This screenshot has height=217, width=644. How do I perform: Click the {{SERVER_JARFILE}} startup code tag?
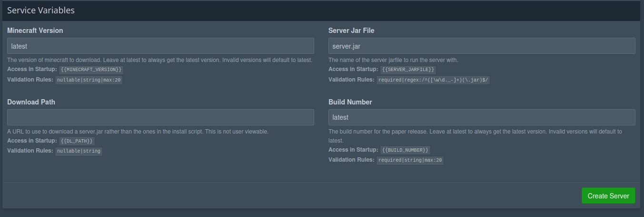tap(408, 70)
